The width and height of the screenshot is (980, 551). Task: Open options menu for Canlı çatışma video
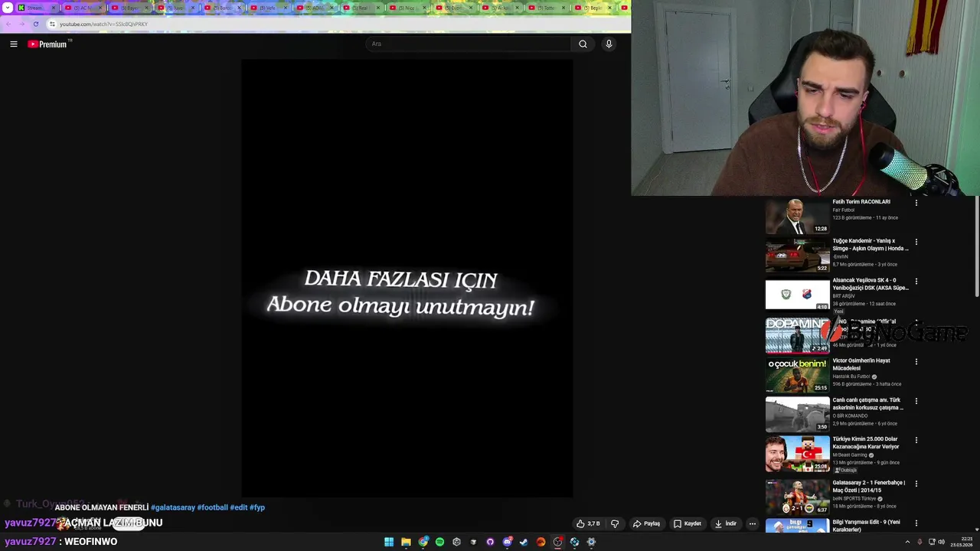coord(916,401)
